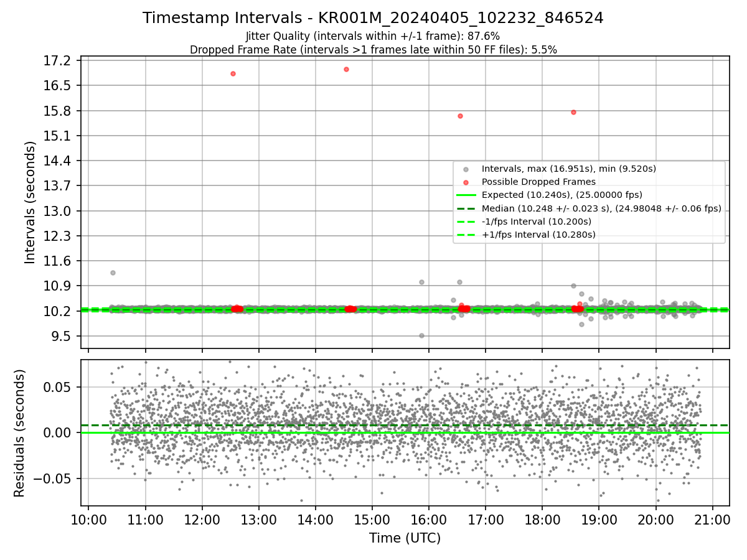Click the red dropped-frame point near 12:30 at 16.8s
The width and height of the screenshot is (747, 560).
tap(233, 73)
